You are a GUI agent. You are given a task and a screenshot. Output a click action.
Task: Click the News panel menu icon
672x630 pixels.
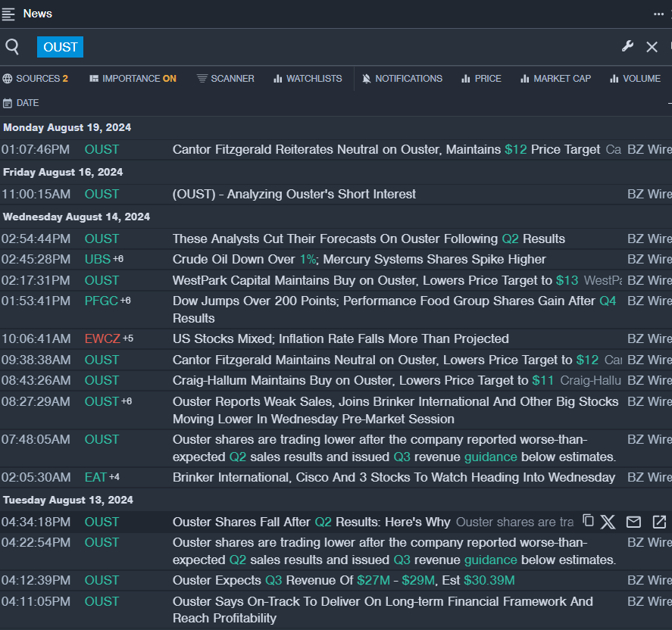tap(8, 14)
